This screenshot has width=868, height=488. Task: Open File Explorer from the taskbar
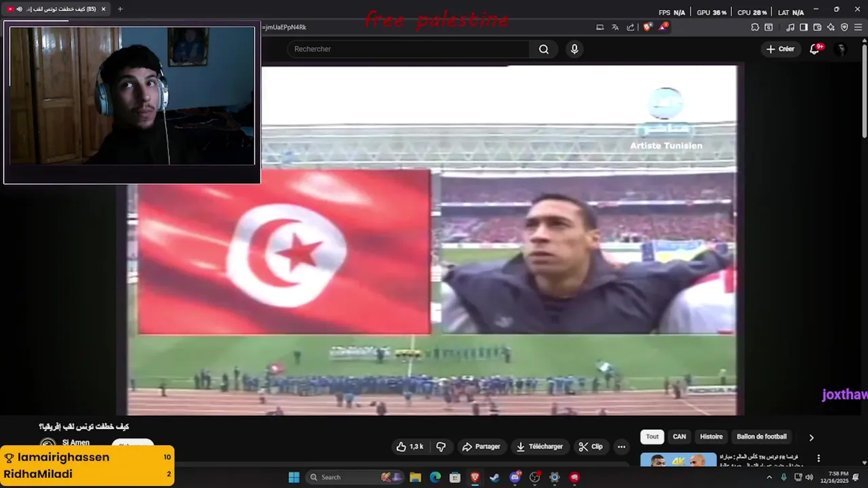pos(415,477)
